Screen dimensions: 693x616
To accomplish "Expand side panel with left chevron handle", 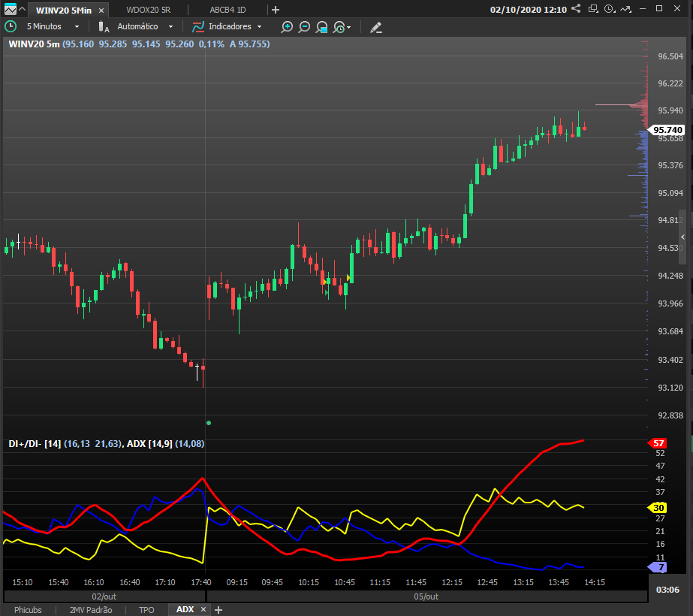I will (682, 237).
